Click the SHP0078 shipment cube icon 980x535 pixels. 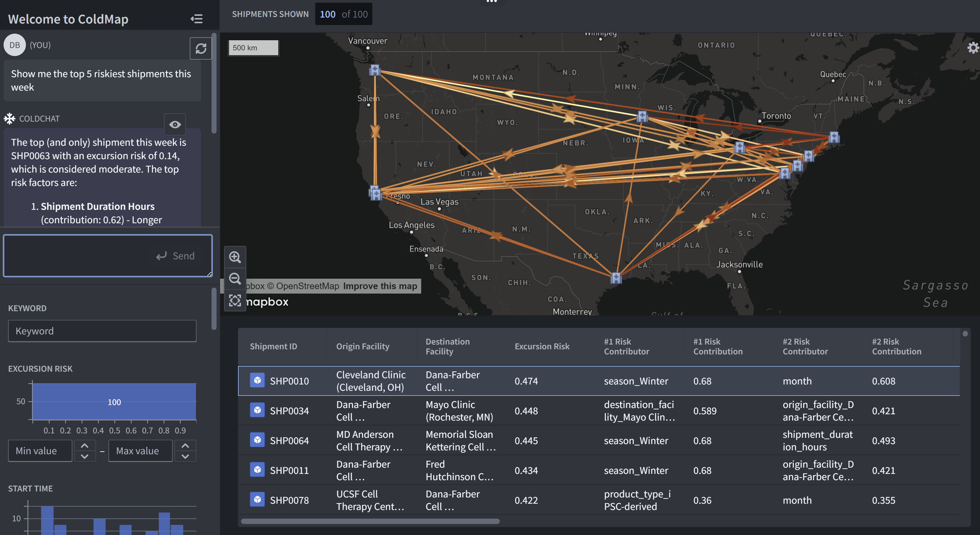258,499
